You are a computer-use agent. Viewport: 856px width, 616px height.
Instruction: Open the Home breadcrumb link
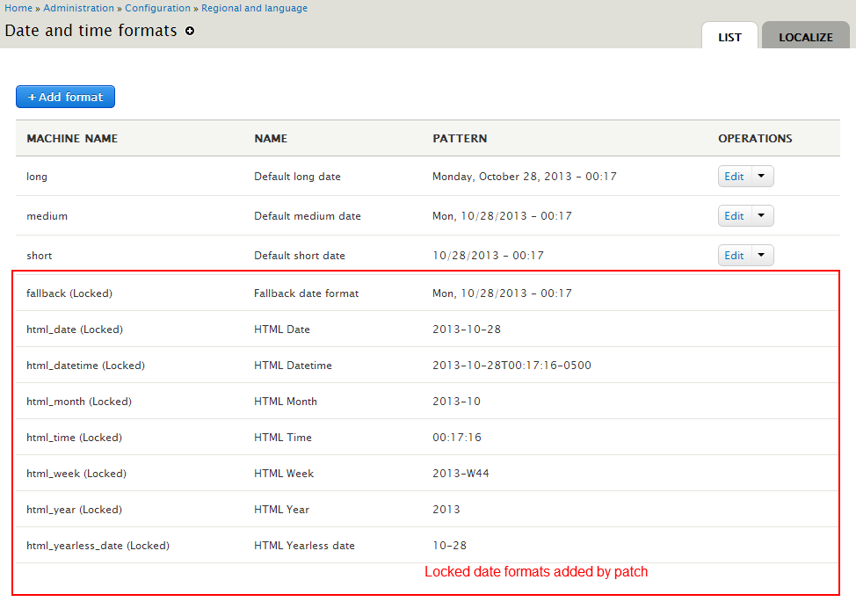coord(18,8)
